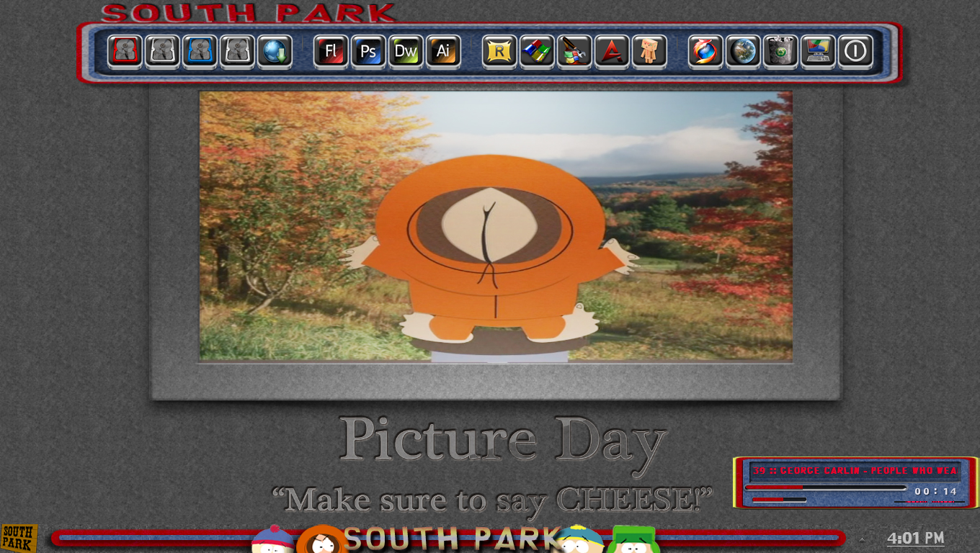Launch Adobe Flash from the dock
This screenshot has height=553, width=980.
pyautogui.click(x=331, y=52)
